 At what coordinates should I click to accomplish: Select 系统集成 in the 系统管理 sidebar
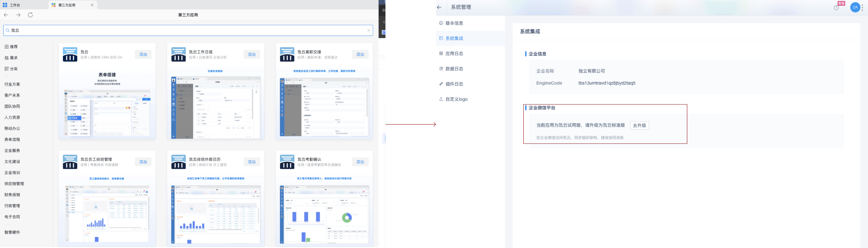[470, 38]
